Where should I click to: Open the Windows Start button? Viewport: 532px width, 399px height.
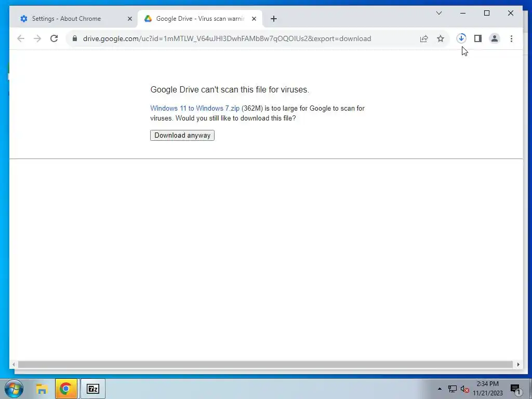tap(14, 389)
